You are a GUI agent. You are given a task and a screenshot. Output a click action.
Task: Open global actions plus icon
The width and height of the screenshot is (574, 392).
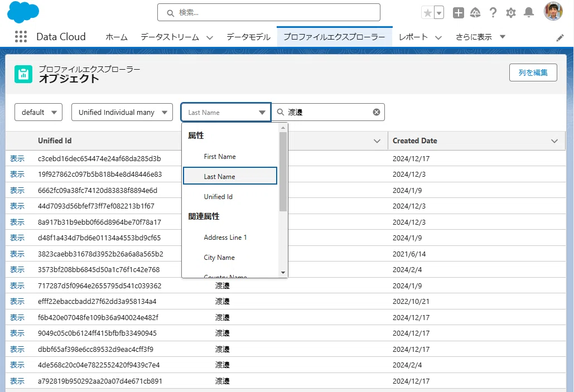click(x=459, y=13)
